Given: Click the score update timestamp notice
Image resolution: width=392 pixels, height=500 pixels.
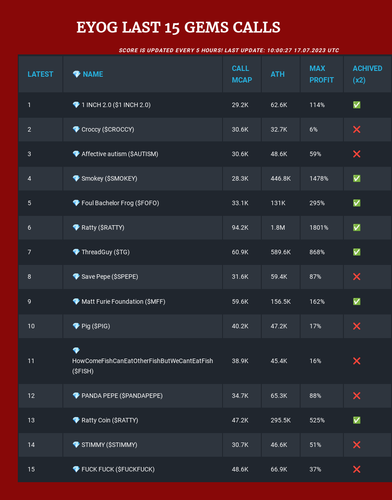Looking at the screenshot, I should point(229,50).
